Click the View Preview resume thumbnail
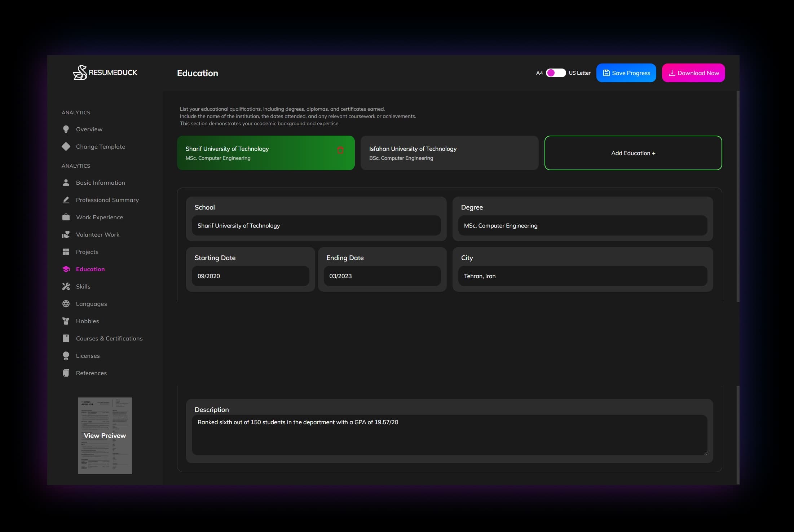The height and width of the screenshot is (532, 794). pos(105,436)
